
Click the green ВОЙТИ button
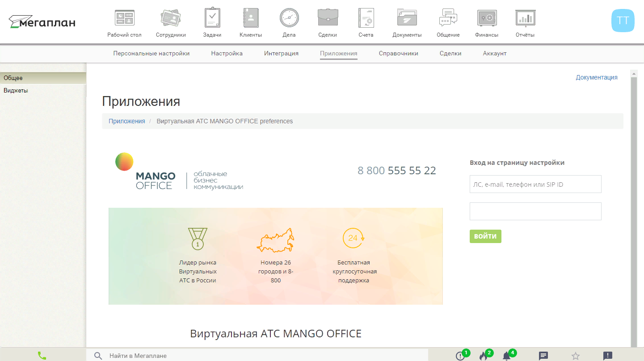pyautogui.click(x=485, y=236)
